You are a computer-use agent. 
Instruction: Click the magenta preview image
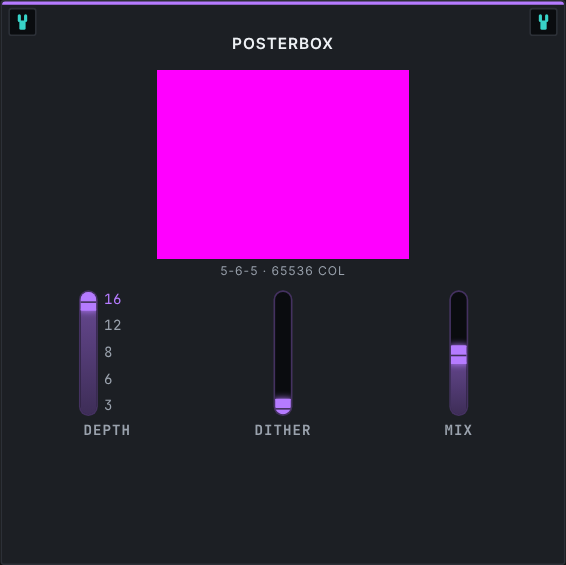283,164
